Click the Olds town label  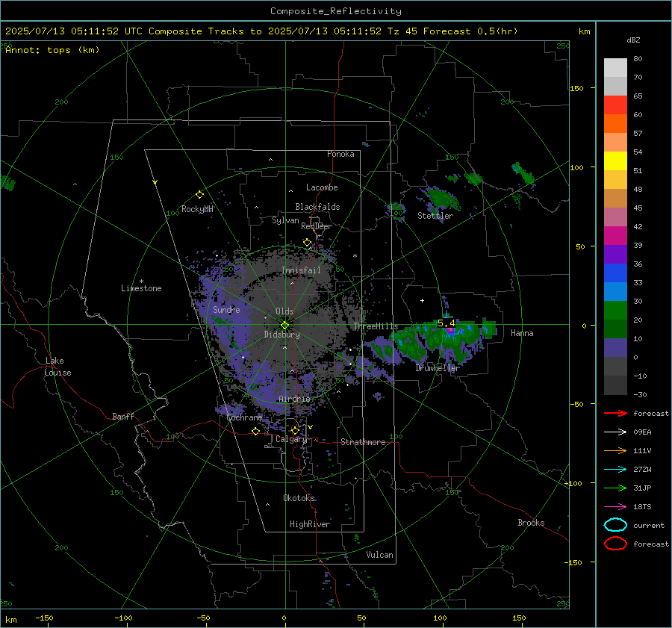pos(284,311)
